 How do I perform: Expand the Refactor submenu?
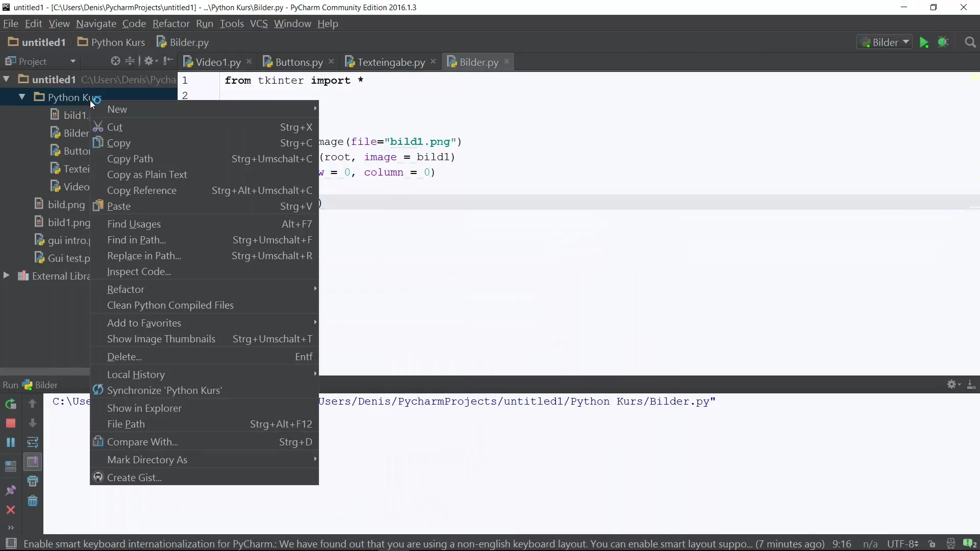point(204,289)
